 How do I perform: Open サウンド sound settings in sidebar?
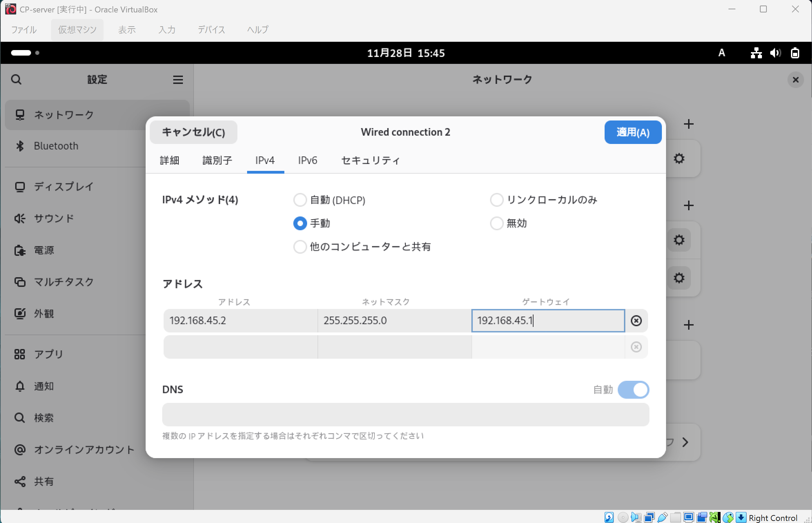pos(54,218)
